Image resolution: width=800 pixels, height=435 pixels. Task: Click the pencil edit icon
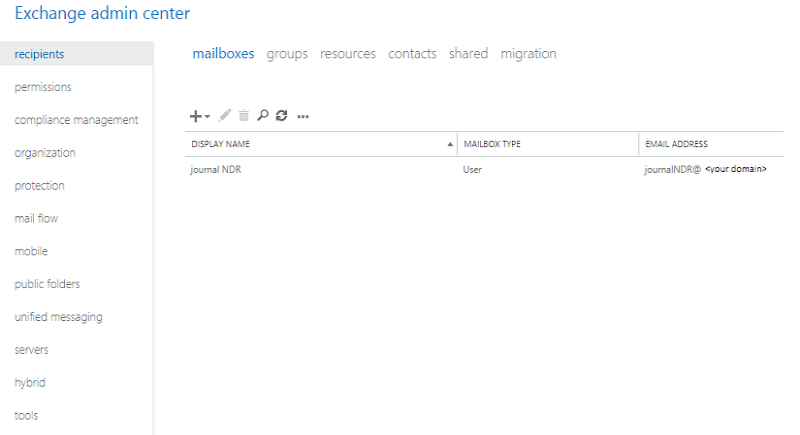click(225, 116)
